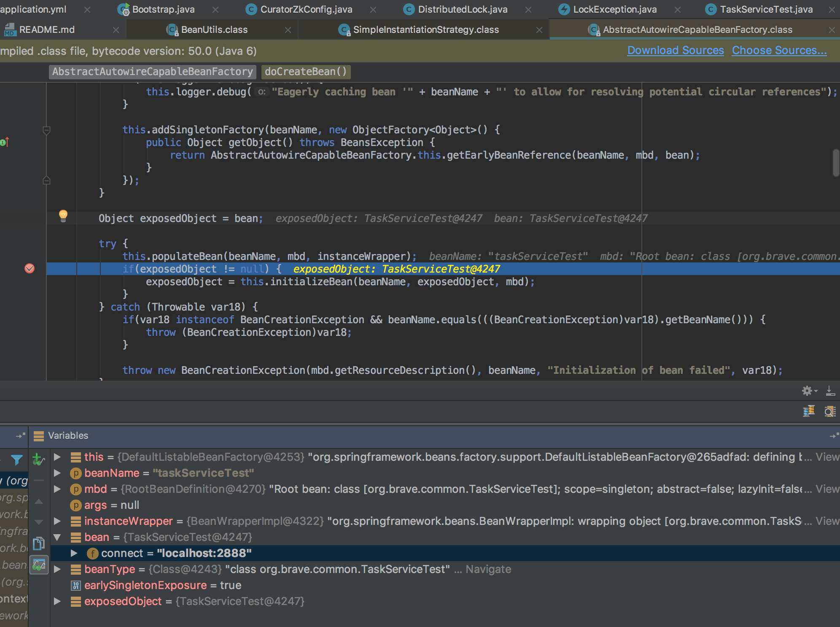Click the frames filter funnel icon
The height and width of the screenshot is (627, 840).
pos(17,460)
